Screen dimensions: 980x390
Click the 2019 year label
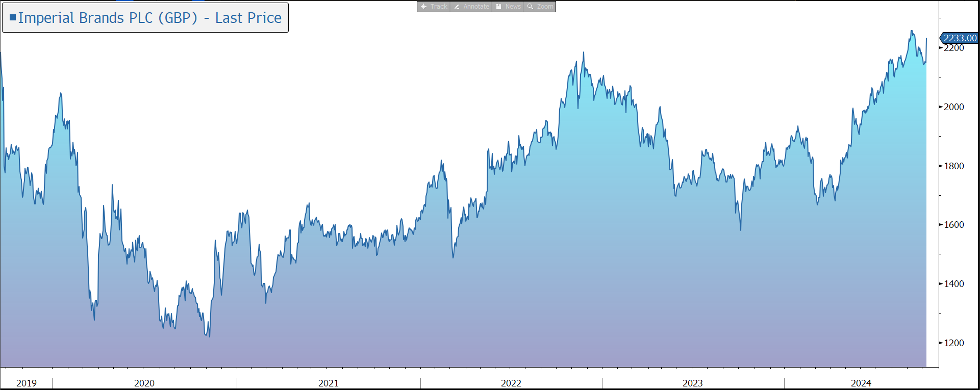tap(27, 383)
